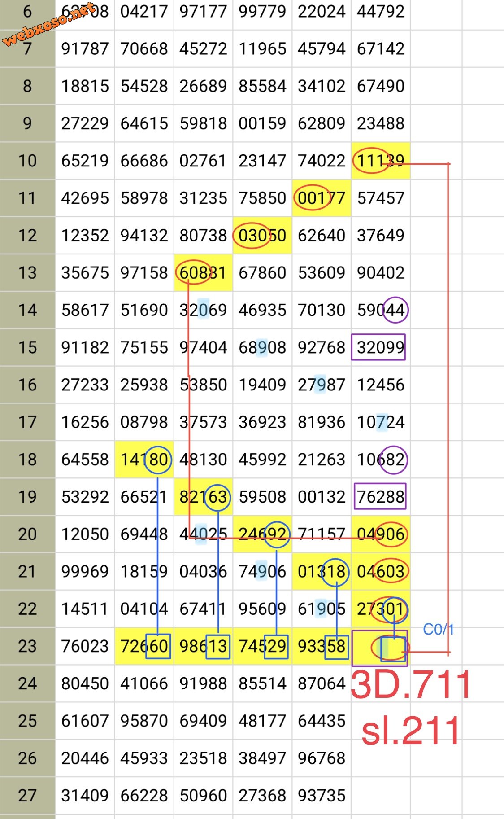Viewport: 504px width, 819px height.
Task: Click the blue C0/1 label
Action: click(x=438, y=629)
